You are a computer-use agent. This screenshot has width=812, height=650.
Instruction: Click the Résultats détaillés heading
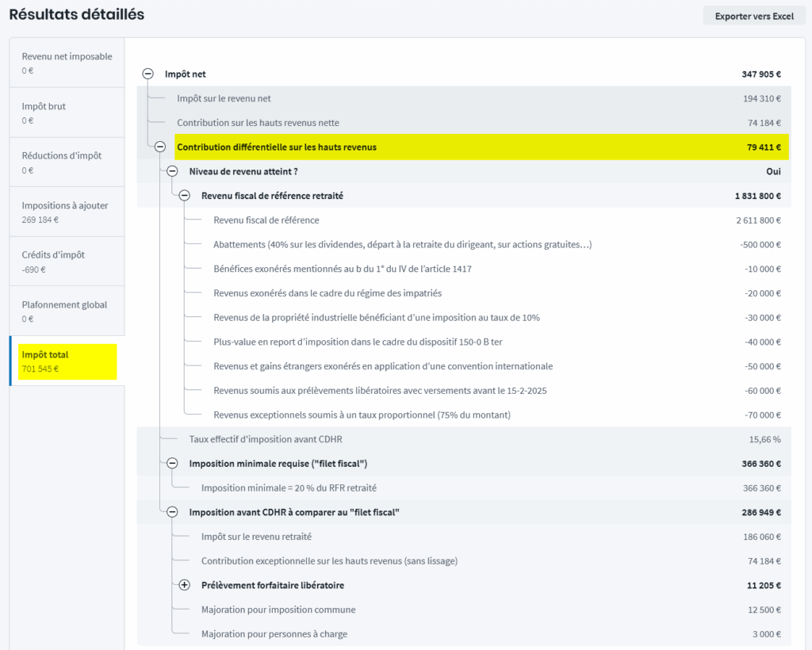point(77,14)
